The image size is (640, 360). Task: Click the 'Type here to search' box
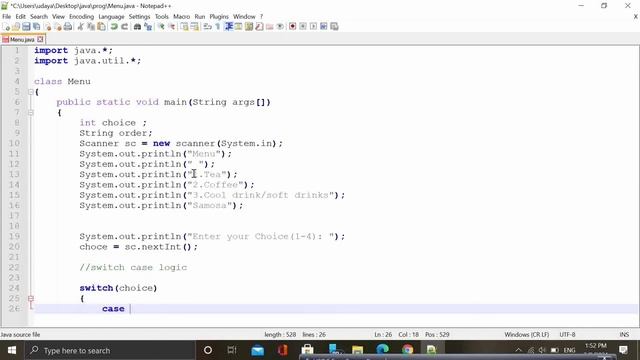[x=110, y=350]
